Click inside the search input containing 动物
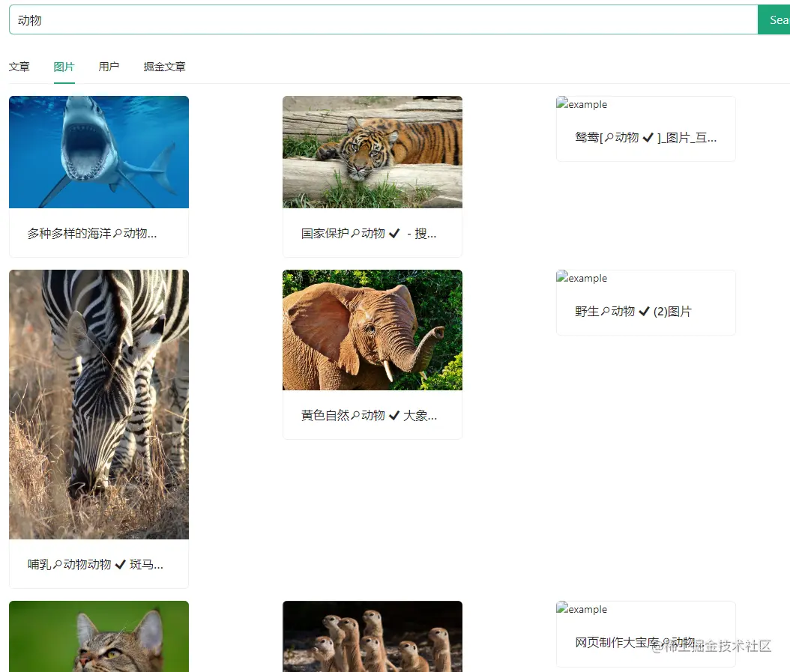This screenshot has height=672, width=790. coord(300,19)
